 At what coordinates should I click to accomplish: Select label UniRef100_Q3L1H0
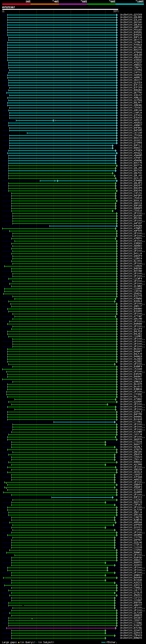[x=131, y=20]
